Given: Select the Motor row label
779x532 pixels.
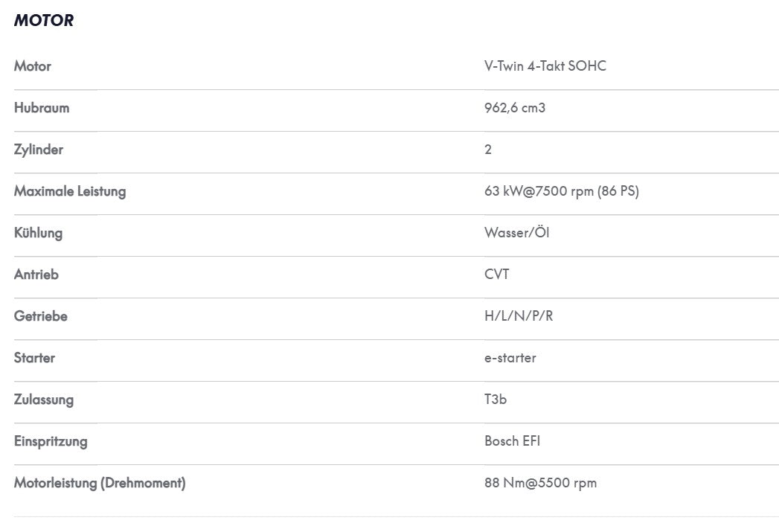Looking at the screenshot, I should coord(32,66).
